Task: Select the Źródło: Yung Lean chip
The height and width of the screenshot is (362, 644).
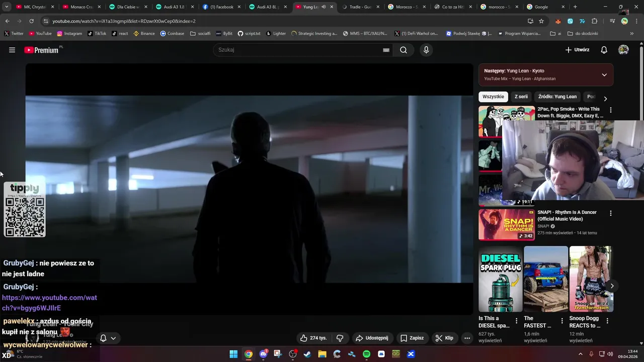Action: (x=557, y=97)
